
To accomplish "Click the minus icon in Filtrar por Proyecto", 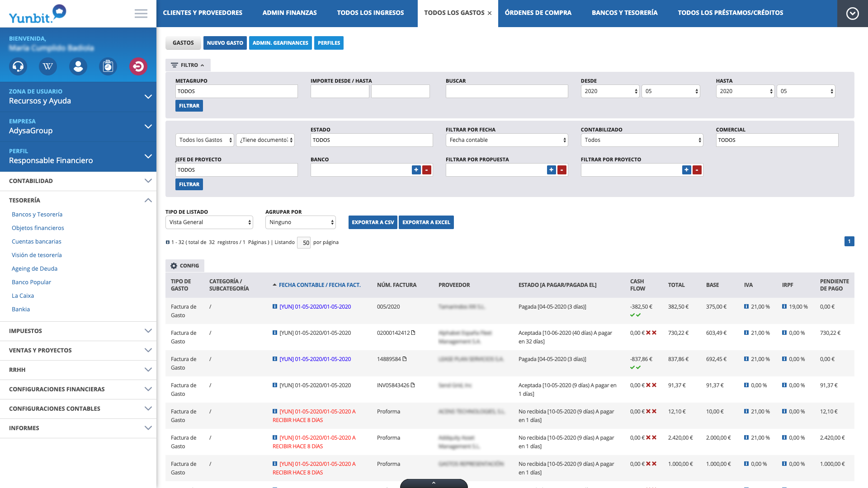I will point(697,170).
